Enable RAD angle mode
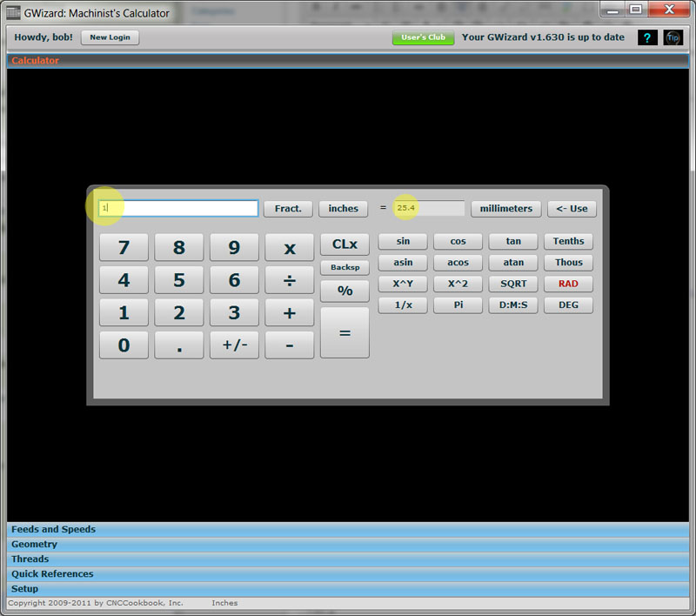696x616 pixels. coord(568,284)
